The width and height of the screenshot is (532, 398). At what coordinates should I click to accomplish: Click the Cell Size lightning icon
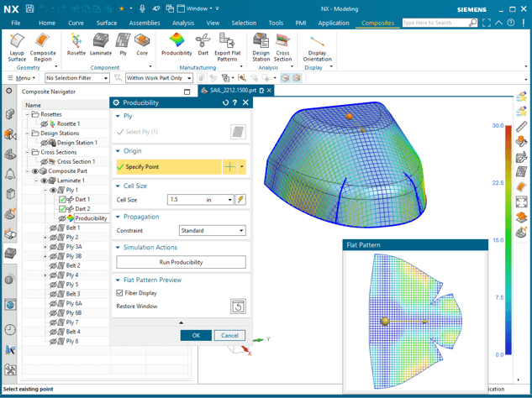(240, 199)
